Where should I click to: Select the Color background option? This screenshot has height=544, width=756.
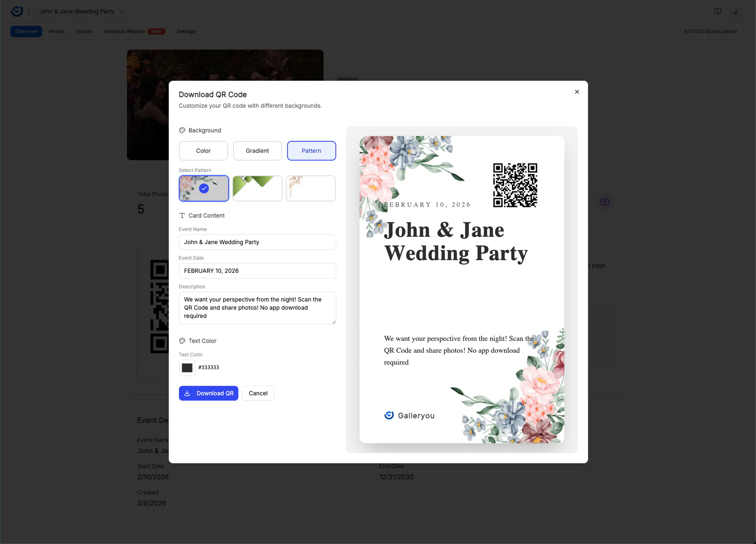tap(203, 151)
